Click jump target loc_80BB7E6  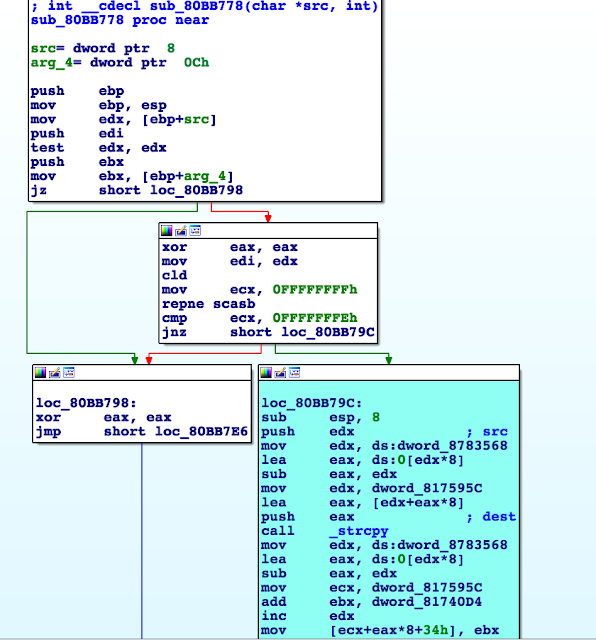pos(201,431)
